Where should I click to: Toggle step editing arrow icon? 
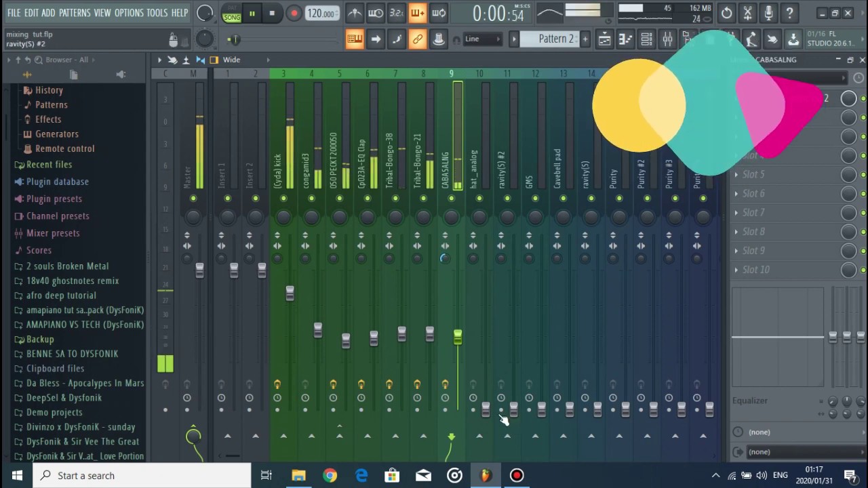tap(375, 39)
